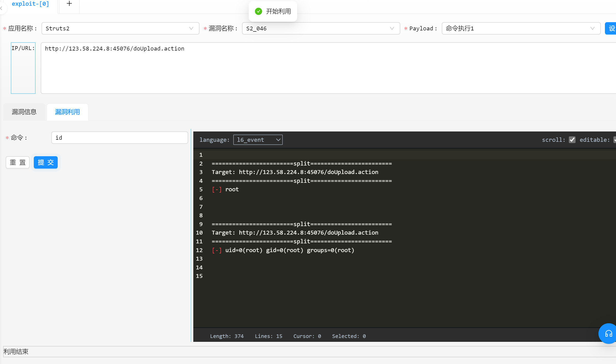Open the 应用名称 Struts2 dropdown
The image size is (616, 364).
point(120,28)
